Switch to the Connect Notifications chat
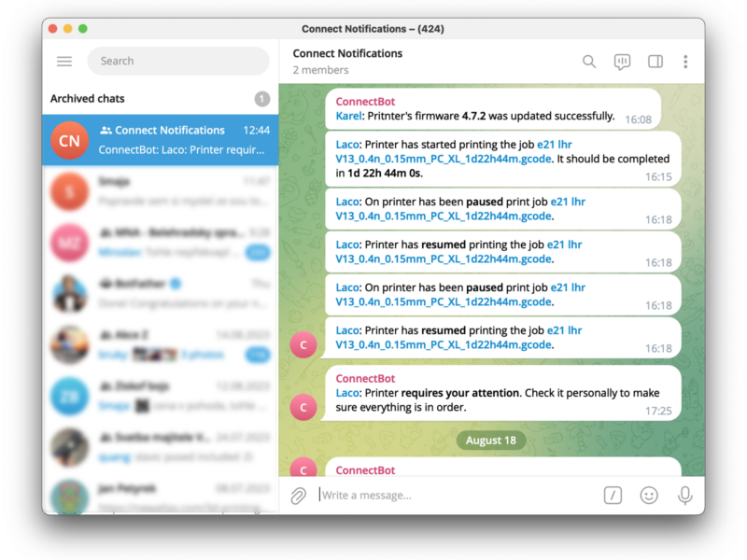This screenshot has width=747, height=560. coord(159,140)
